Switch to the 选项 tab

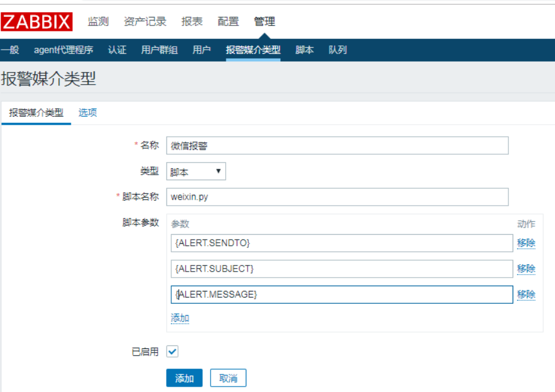point(88,113)
